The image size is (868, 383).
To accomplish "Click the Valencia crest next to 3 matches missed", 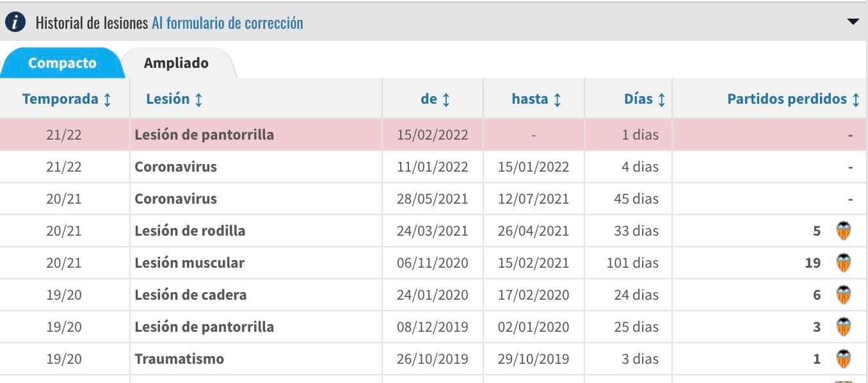I will (x=844, y=327).
